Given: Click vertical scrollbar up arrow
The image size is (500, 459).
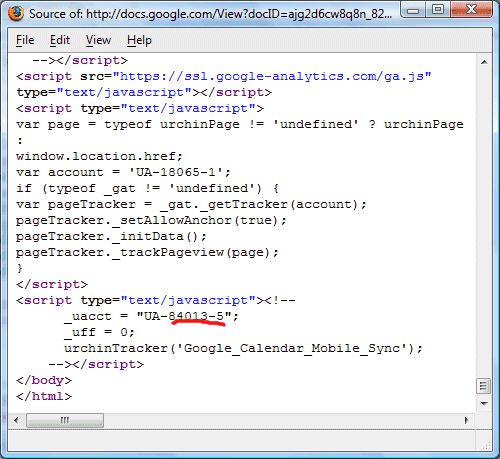Looking at the screenshot, I should click(x=484, y=62).
